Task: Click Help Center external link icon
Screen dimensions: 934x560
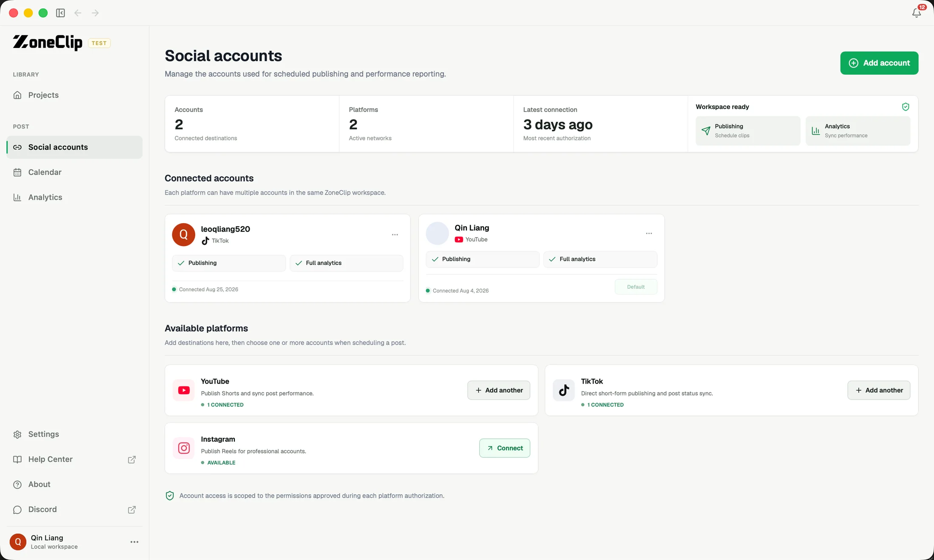Action: (132, 459)
